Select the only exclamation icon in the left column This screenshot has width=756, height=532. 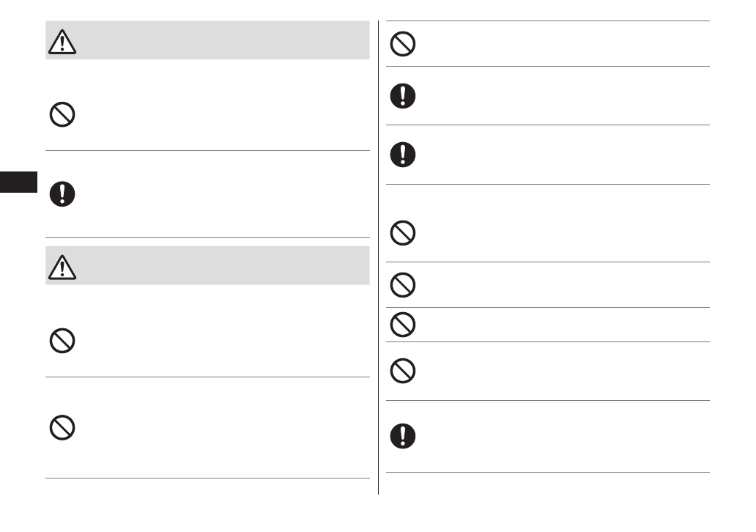(62, 194)
